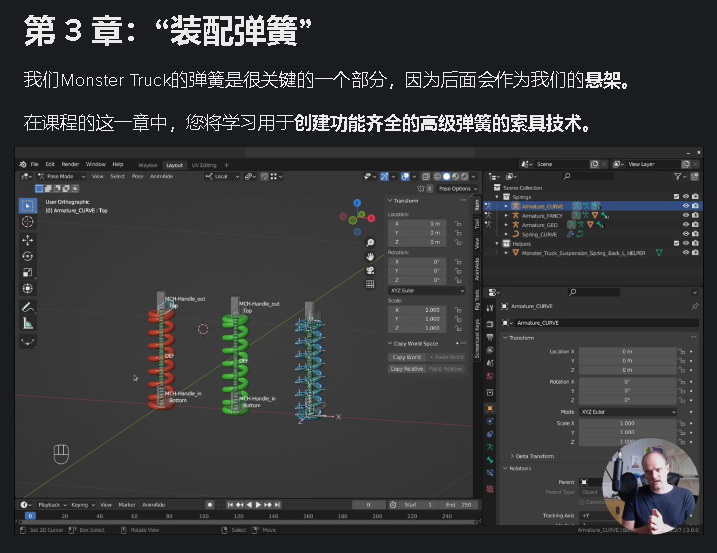The image size is (717, 553).
Task: Select the Move tool
Action: pyautogui.click(x=27, y=240)
